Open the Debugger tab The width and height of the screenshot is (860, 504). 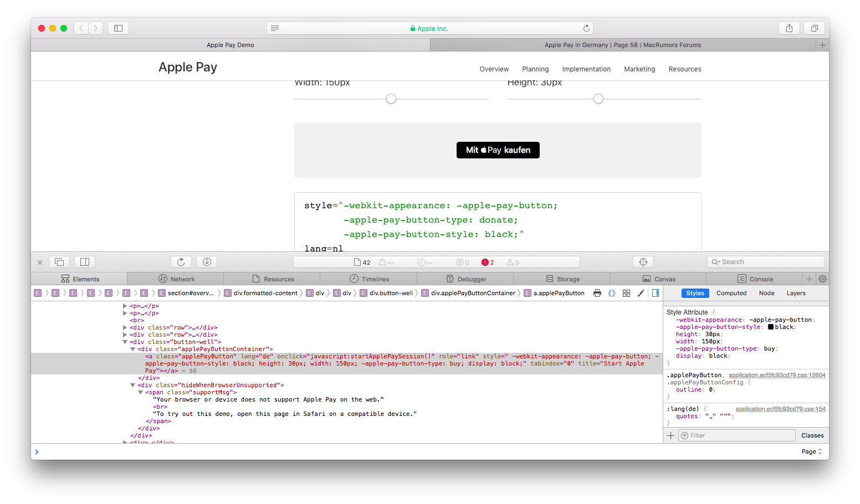point(465,279)
